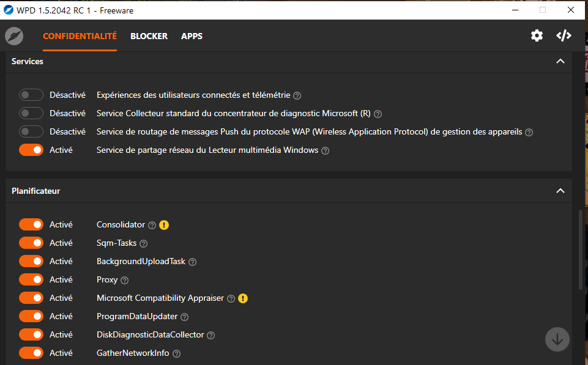This screenshot has width=588, height=365.
Task: Click the WPD compass logo icon
Action: tap(14, 36)
